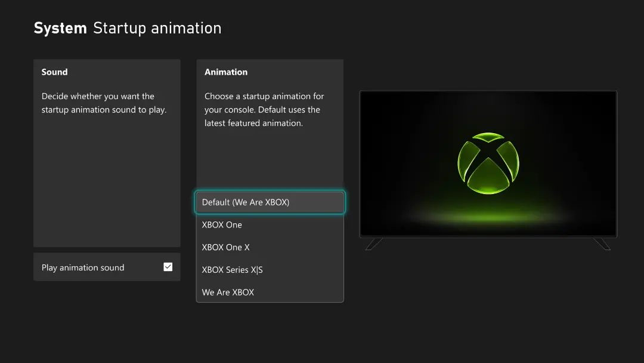Select the last We Are XBOX option
Image resolution: width=644 pixels, height=363 pixels.
[x=270, y=293]
